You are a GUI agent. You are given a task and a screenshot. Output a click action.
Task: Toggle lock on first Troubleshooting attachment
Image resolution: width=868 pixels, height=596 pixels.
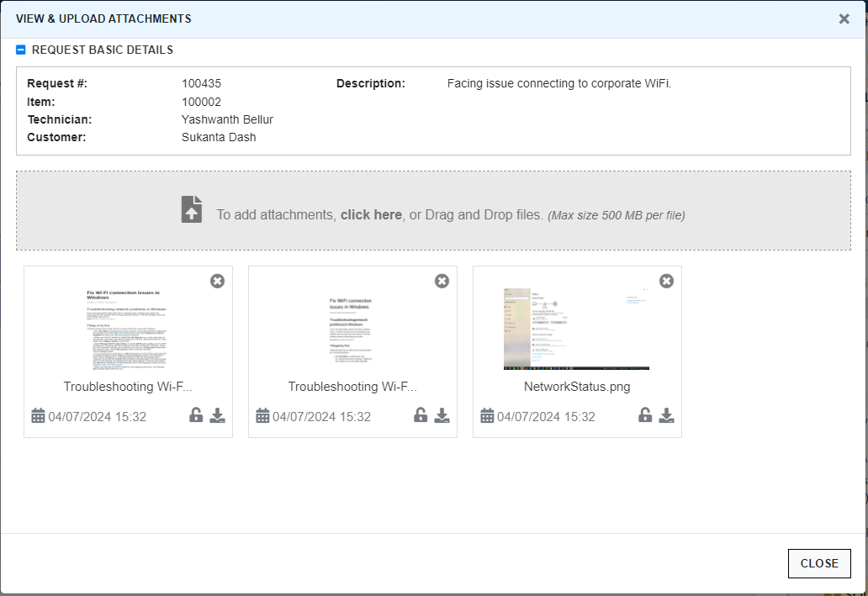tap(196, 415)
